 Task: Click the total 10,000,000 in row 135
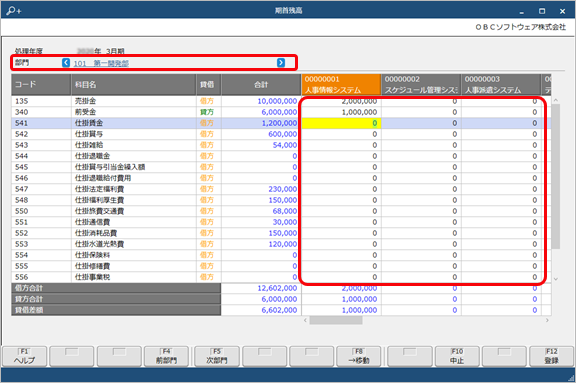coord(277,101)
